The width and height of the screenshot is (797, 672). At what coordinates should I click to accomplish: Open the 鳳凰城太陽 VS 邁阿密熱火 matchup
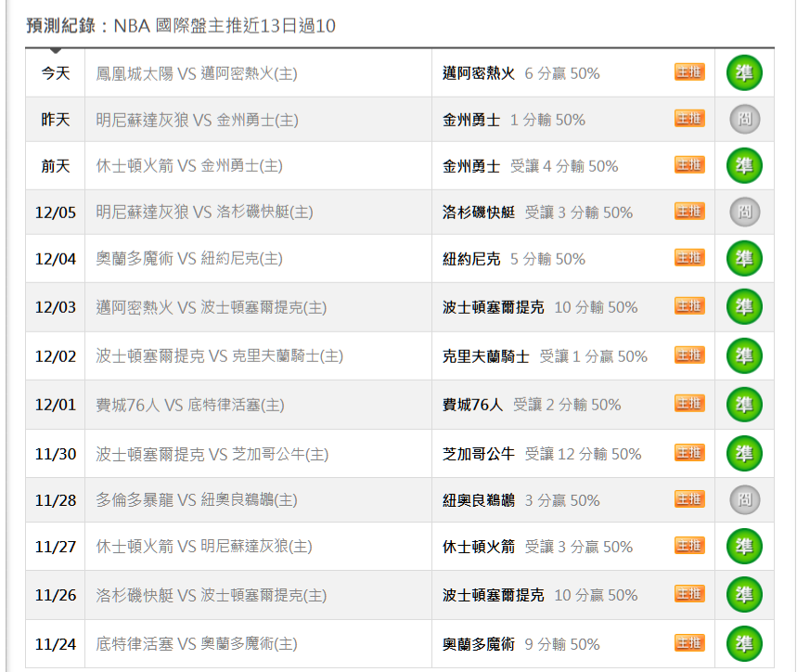click(197, 73)
